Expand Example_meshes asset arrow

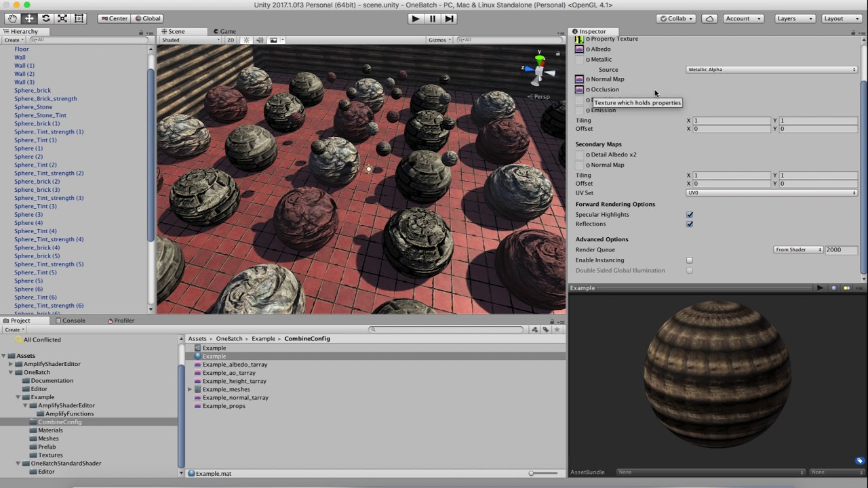[190, 390]
